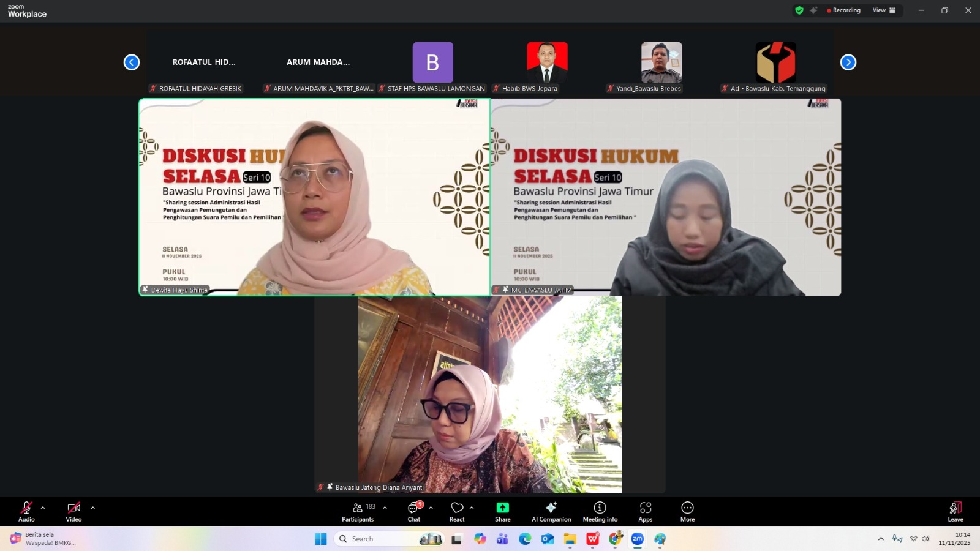The width and height of the screenshot is (980, 551).
Task: Open the Chat panel with 3 notifications
Action: click(414, 511)
